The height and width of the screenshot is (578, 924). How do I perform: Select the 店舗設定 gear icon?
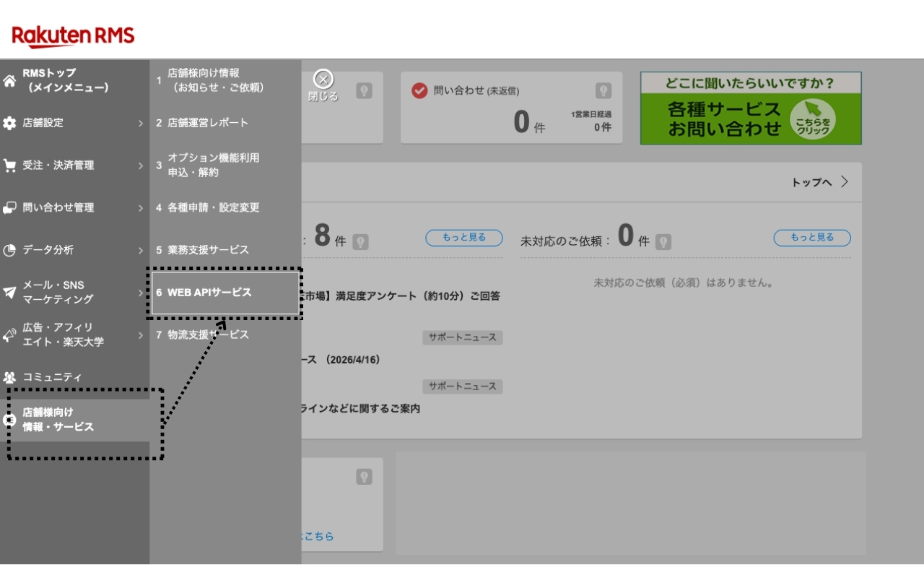(11, 123)
